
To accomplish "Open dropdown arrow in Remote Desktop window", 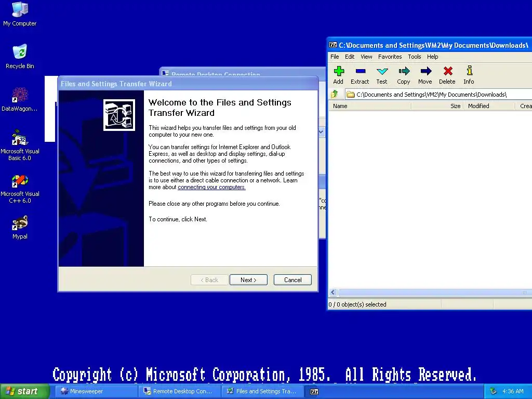I will pyautogui.click(x=321, y=132).
